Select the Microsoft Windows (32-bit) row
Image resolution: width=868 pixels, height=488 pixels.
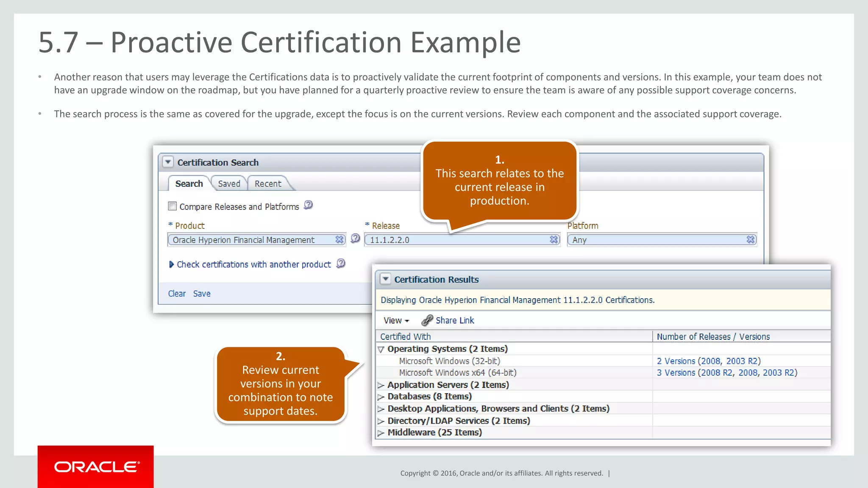603,361
